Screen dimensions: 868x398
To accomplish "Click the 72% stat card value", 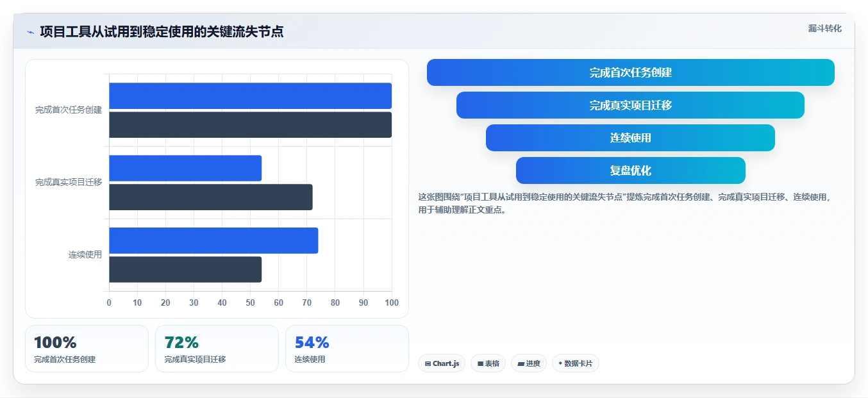I will [181, 342].
